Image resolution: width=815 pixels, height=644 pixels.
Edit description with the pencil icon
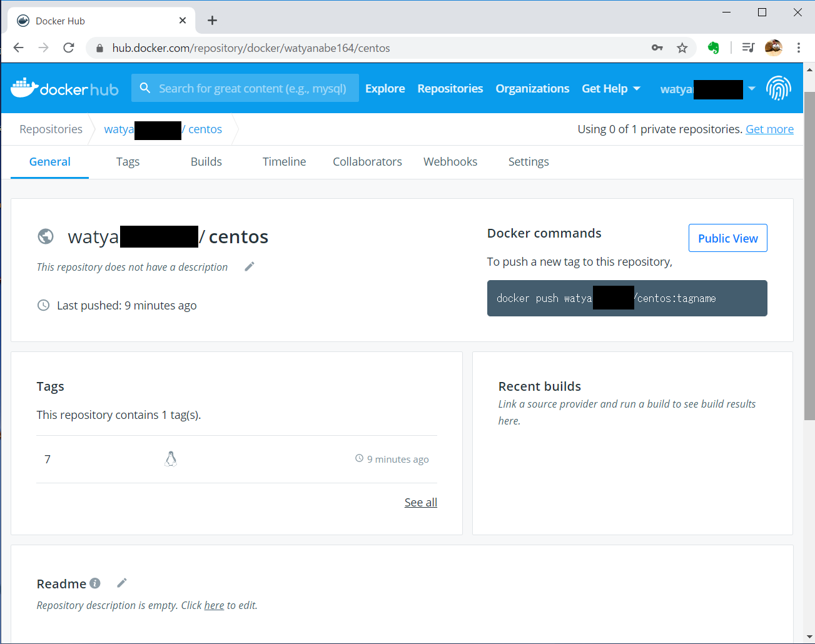(250, 266)
